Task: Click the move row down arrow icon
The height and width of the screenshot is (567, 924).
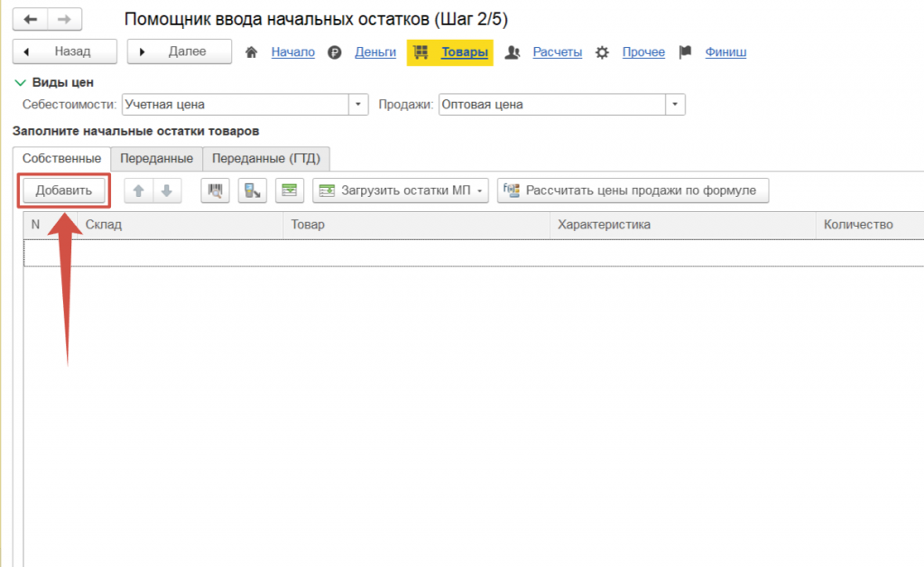Action: click(x=166, y=191)
